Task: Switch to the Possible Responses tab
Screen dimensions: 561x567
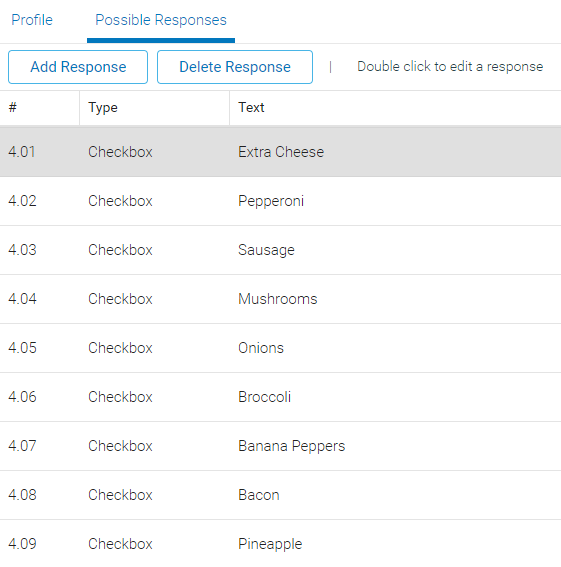Action: tap(161, 20)
